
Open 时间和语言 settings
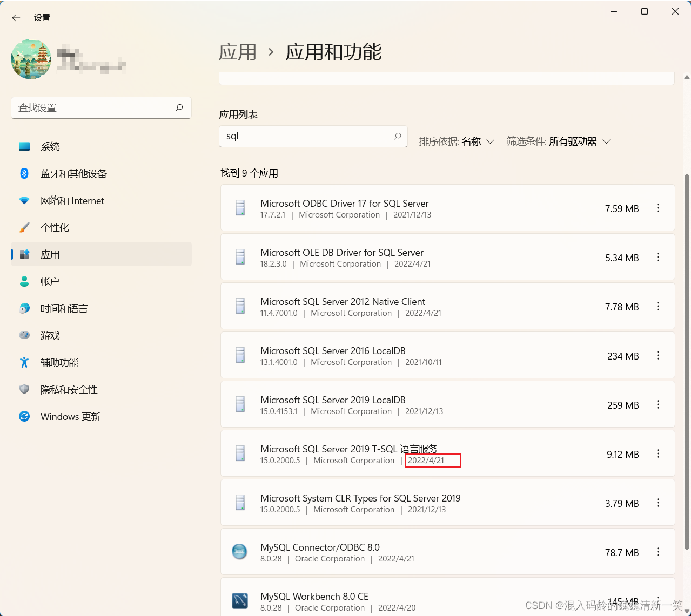pyautogui.click(x=101, y=308)
